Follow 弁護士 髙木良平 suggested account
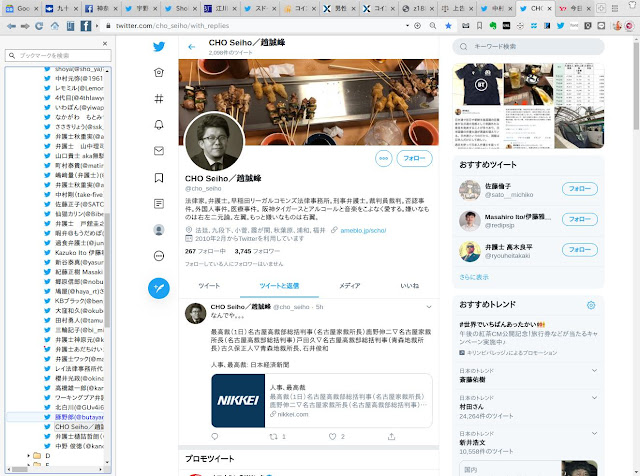Viewport: 640px width, 476px height. [580, 249]
